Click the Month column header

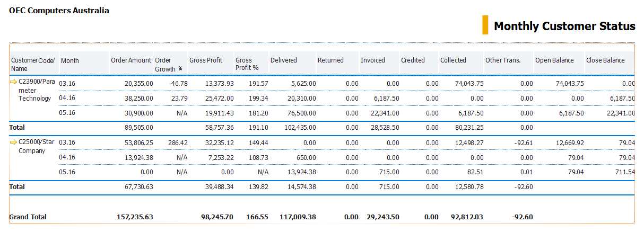click(x=70, y=60)
